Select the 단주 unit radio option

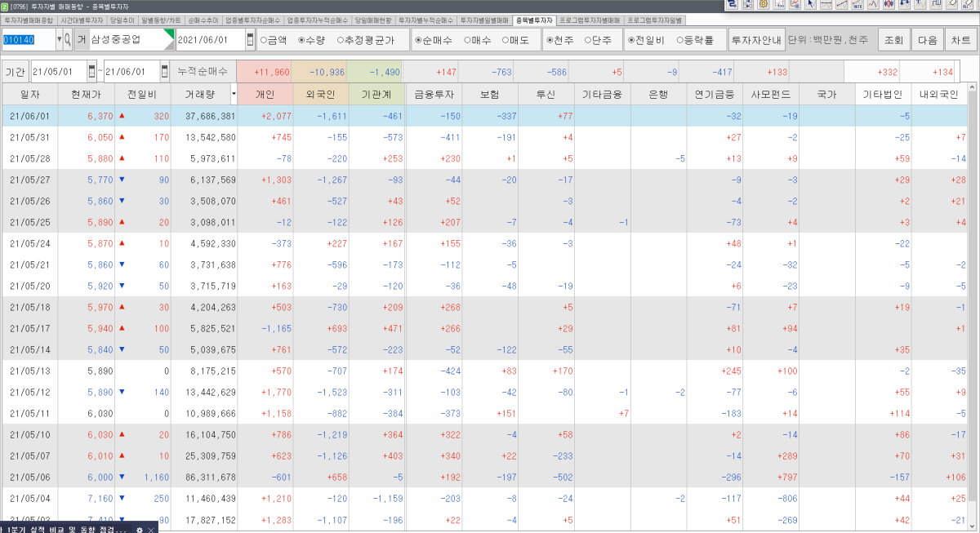point(599,39)
